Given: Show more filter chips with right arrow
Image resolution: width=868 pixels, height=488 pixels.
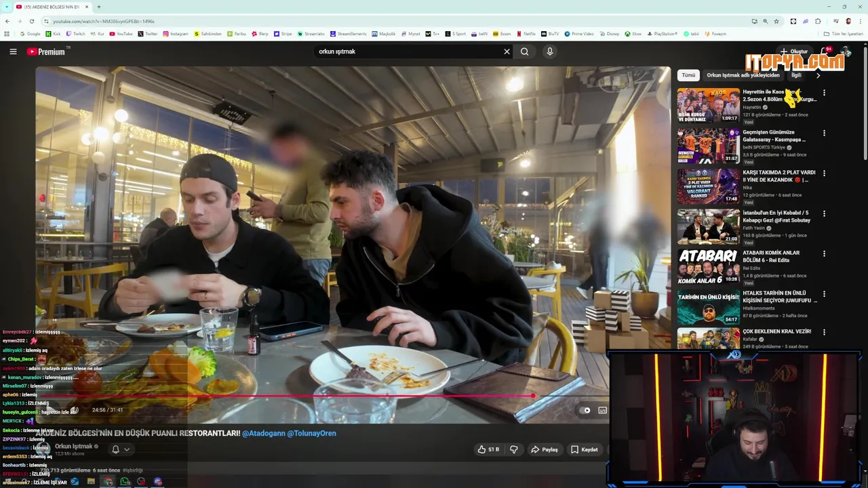Looking at the screenshot, I should (x=818, y=75).
